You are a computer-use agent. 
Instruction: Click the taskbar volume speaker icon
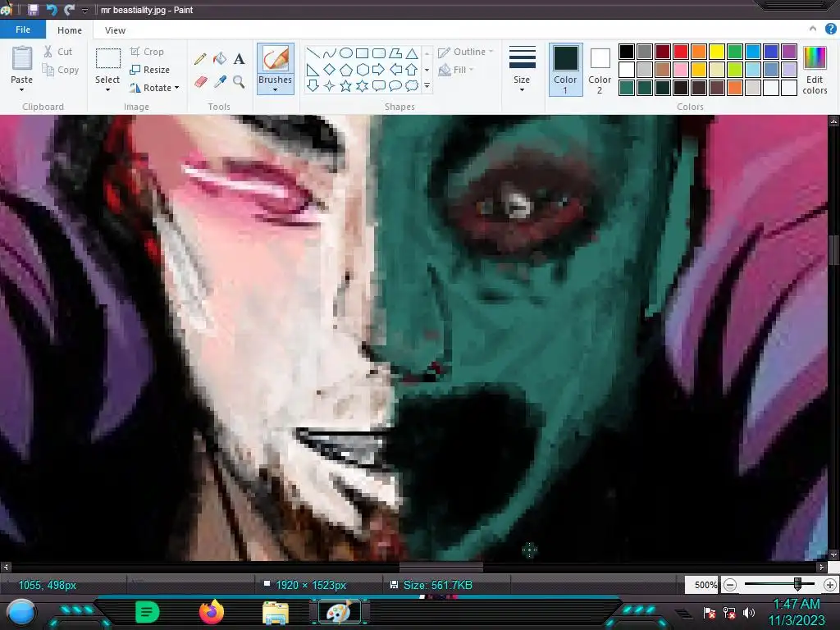point(749,612)
